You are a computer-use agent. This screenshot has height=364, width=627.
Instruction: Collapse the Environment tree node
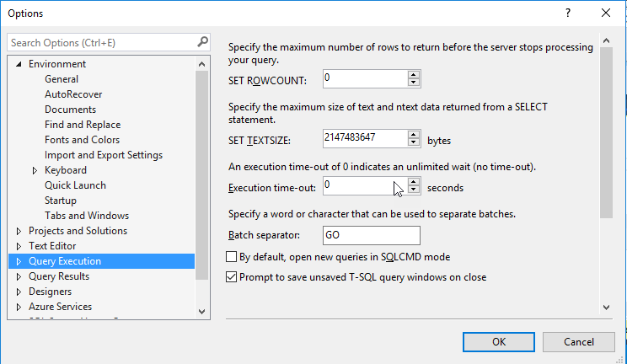point(19,64)
